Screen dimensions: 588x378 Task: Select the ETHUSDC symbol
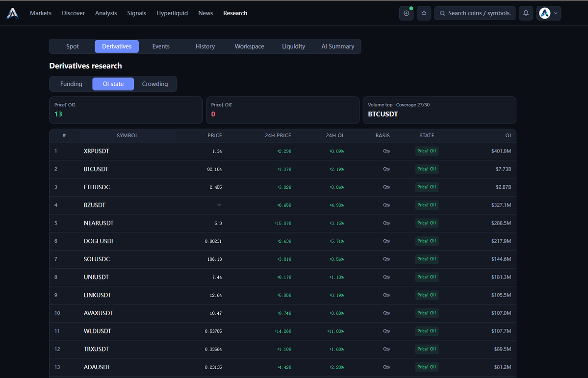[x=97, y=187]
